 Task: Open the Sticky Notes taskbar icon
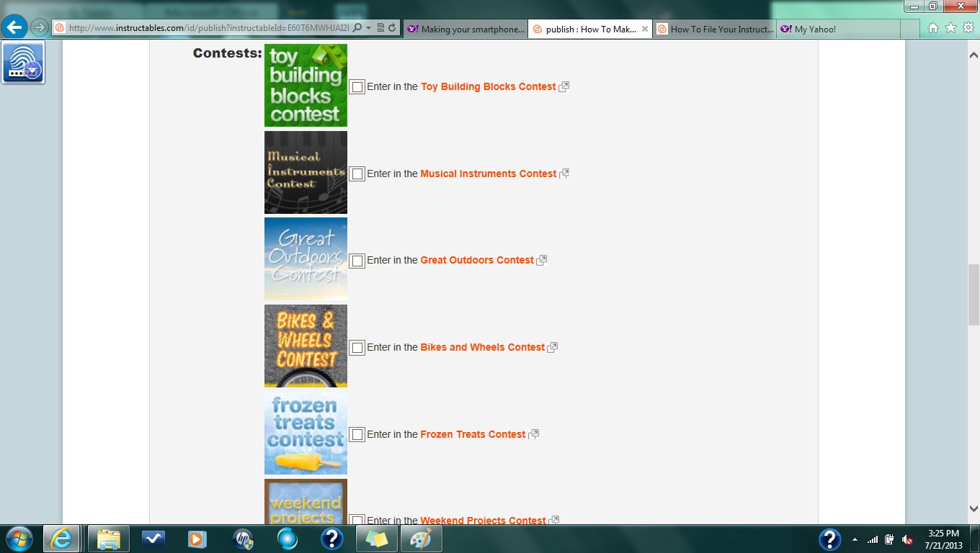377,539
